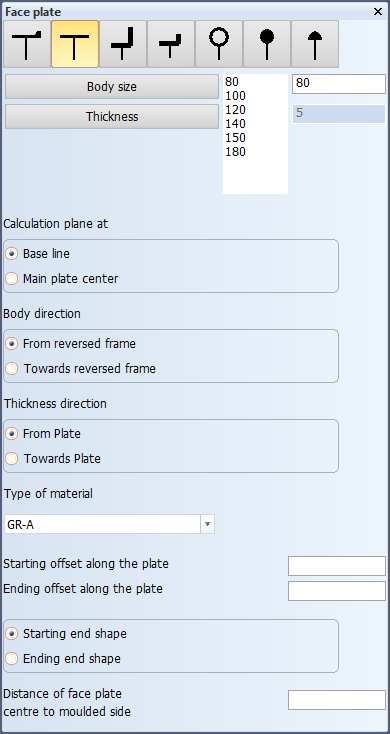Choose Towards reversed frame body direction
Viewport: 390px width, 734px height.
81,369
